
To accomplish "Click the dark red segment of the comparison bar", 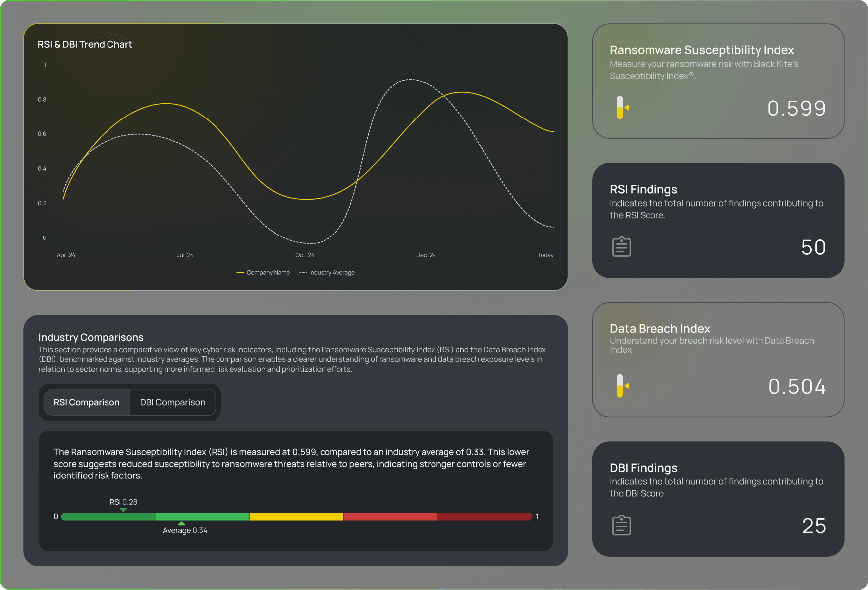I will tap(485, 517).
